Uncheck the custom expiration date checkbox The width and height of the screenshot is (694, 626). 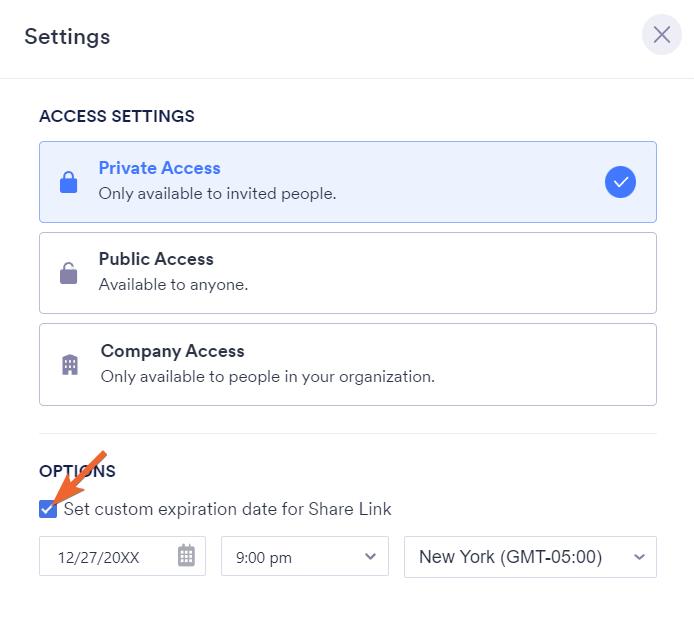(x=48, y=509)
